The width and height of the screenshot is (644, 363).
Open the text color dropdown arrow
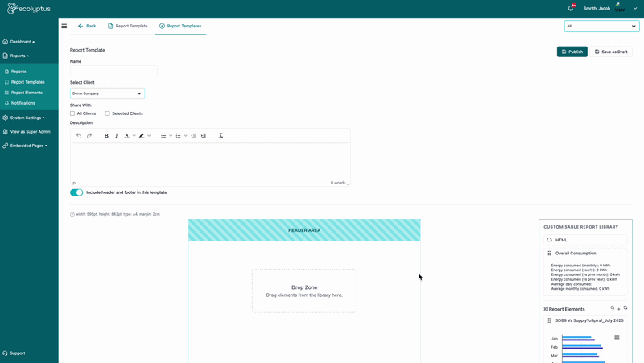coord(134,135)
